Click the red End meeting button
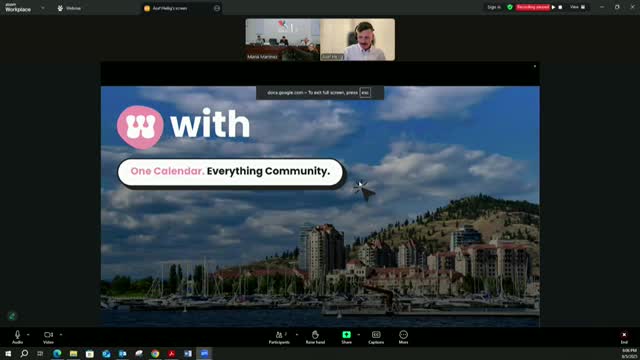This screenshot has height=360, width=640. (624, 337)
